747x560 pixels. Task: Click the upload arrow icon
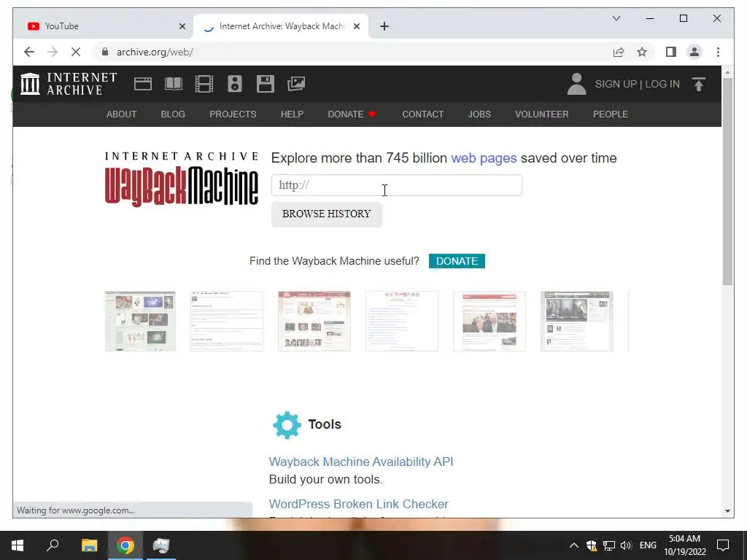(698, 85)
